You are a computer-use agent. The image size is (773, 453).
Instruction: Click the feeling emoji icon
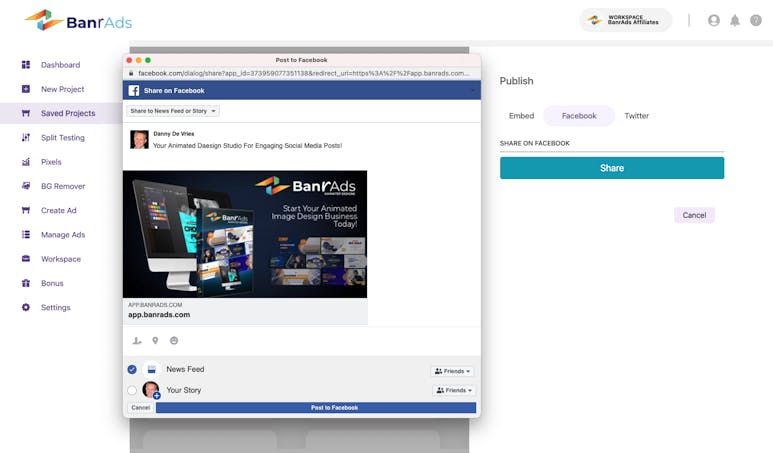tap(173, 341)
